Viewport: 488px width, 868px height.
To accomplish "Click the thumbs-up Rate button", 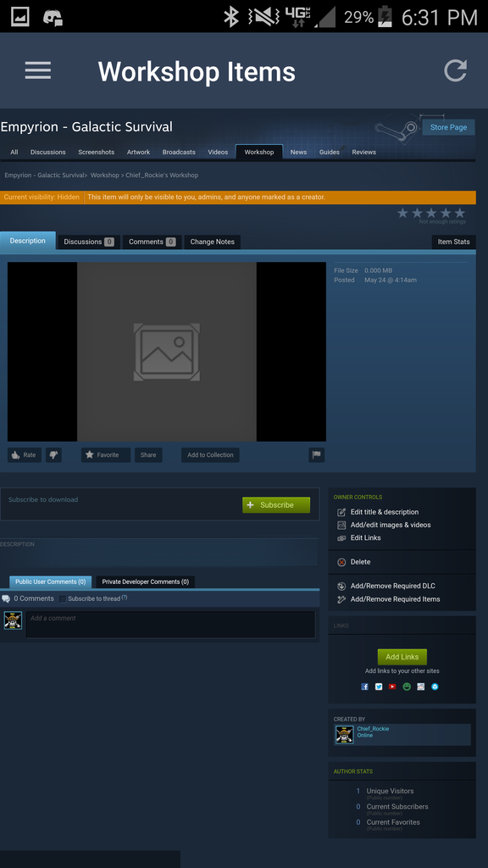I will click(x=25, y=455).
